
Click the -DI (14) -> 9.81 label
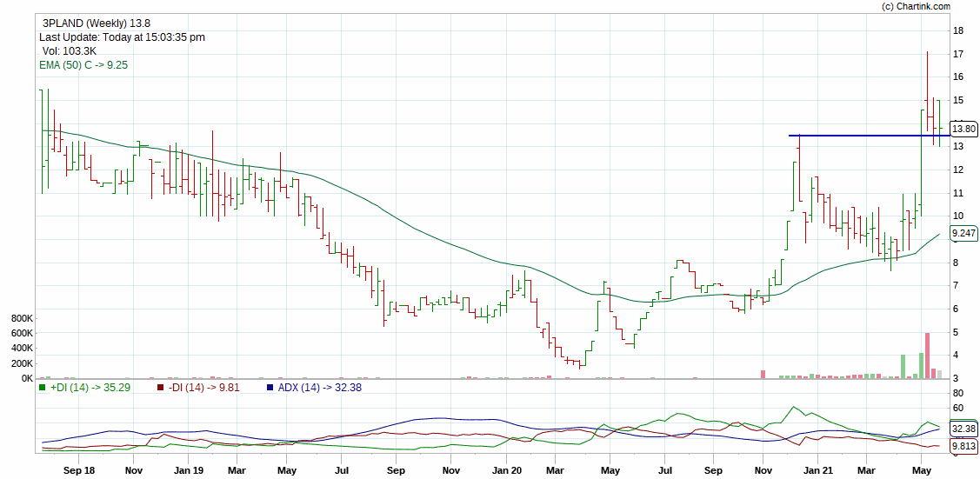(x=203, y=387)
